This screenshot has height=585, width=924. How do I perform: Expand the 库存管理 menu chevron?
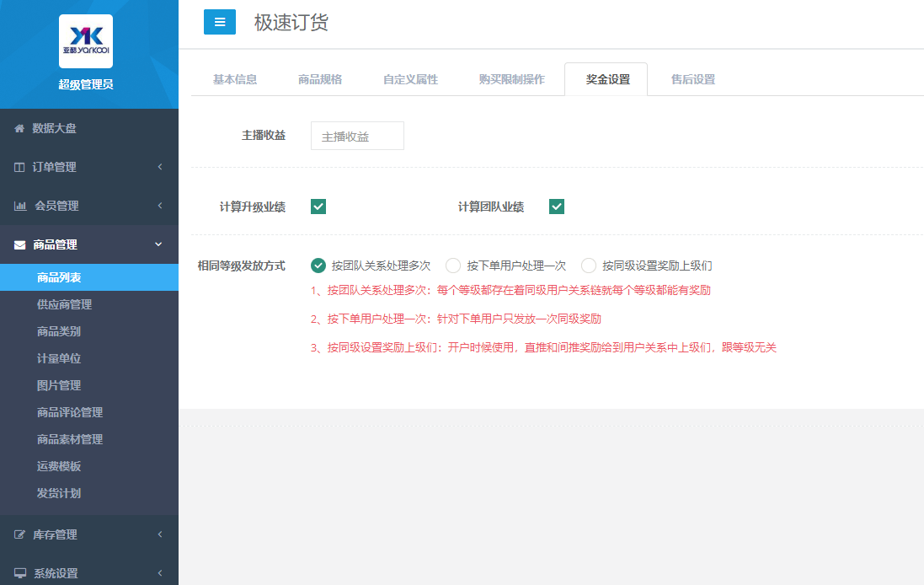pyautogui.click(x=160, y=534)
